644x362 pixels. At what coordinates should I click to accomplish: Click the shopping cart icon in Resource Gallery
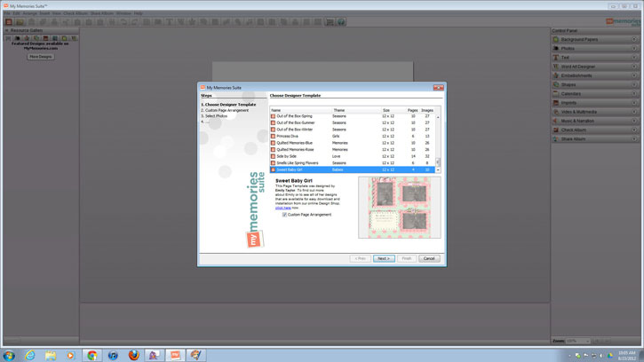tap(8, 38)
